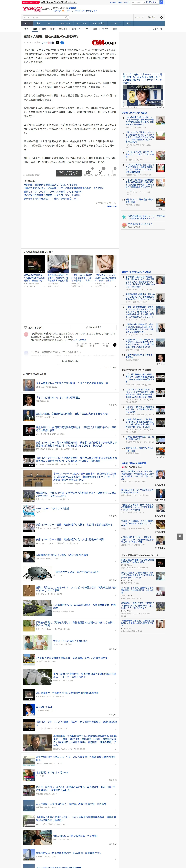The image size is (186, 868).
Task: Share the article on Facebook
Action: 62,43
